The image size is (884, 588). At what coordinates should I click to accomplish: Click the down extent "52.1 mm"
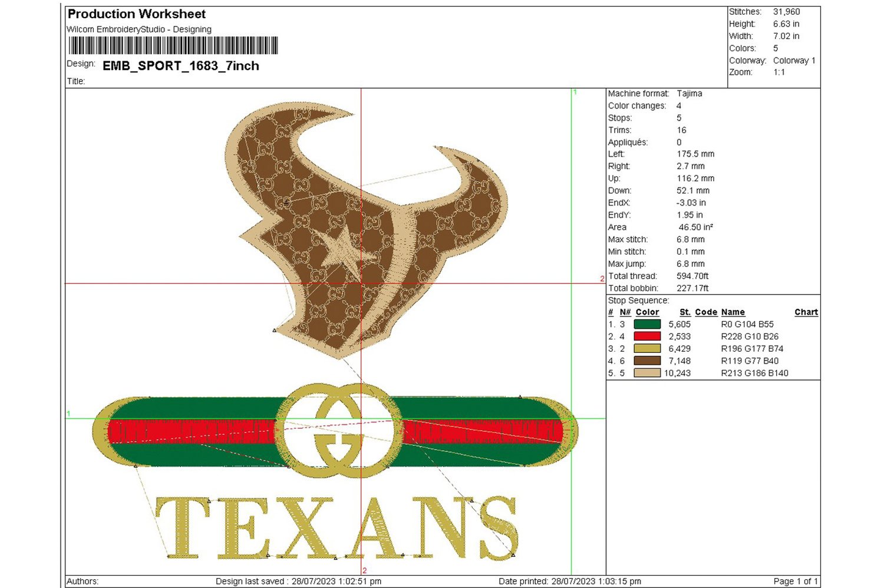pyautogui.click(x=693, y=191)
